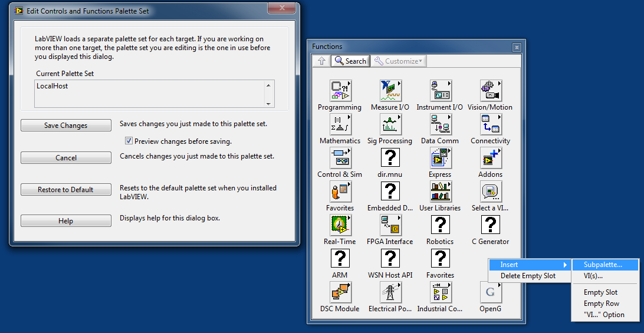Screen dimensions: 644x333
Task: Click the Save Changes button
Action: point(65,126)
